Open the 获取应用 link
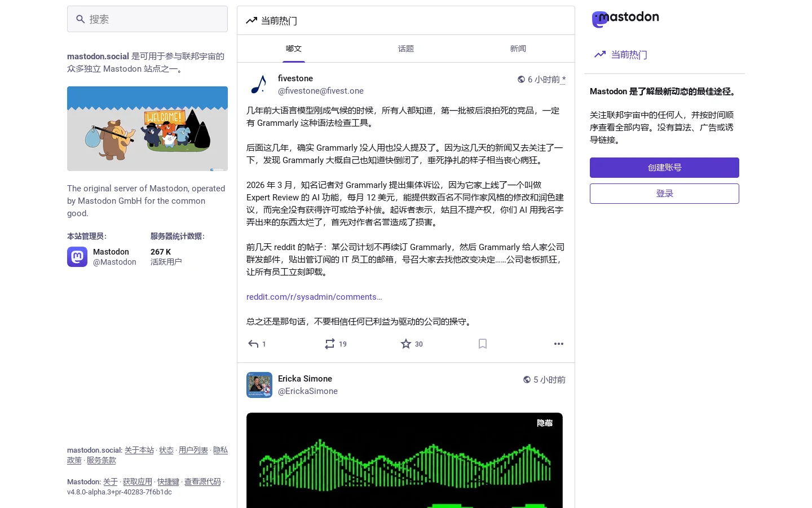 138,482
